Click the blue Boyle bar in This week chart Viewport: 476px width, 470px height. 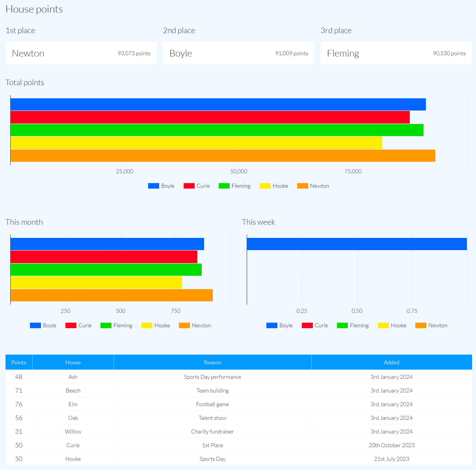point(357,244)
